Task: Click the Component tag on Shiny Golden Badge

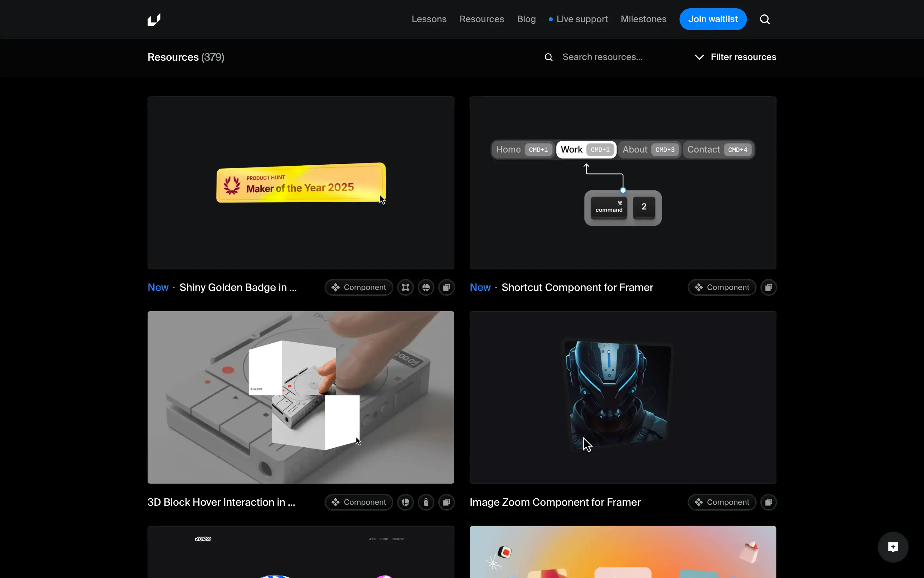Action: 359,287
